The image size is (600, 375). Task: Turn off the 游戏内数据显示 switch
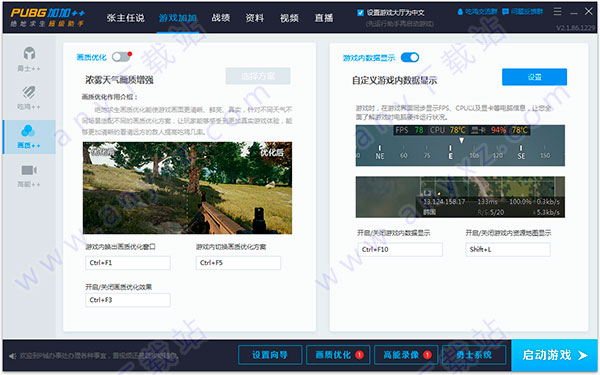tap(410, 57)
